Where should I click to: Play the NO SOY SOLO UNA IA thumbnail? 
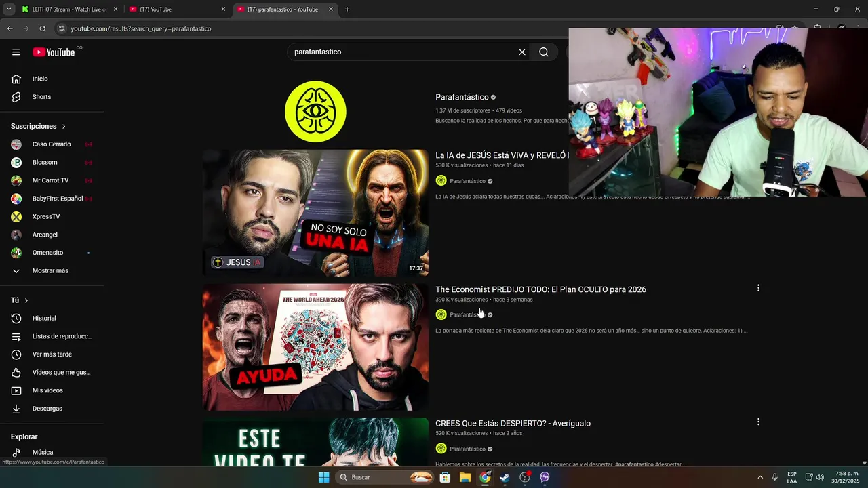click(315, 213)
